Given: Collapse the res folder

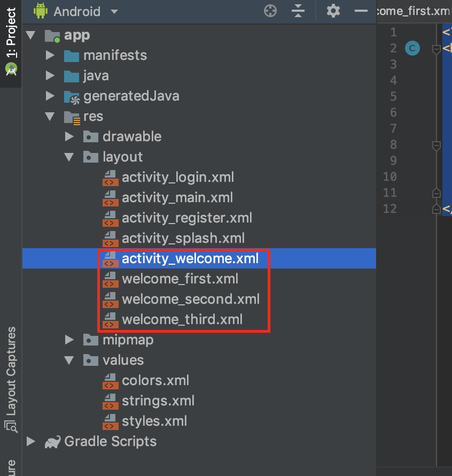Looking at the screenshot, I should click(50, 116).
